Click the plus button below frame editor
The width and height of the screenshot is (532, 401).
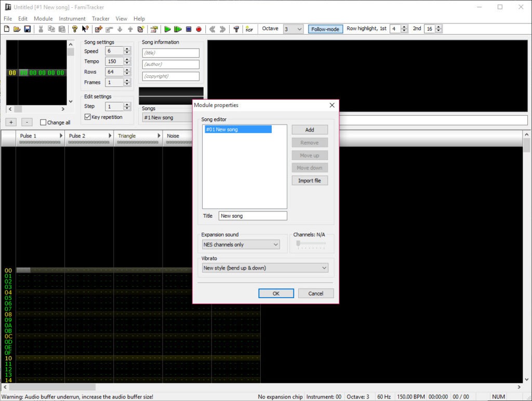click(x=11, y=122)
